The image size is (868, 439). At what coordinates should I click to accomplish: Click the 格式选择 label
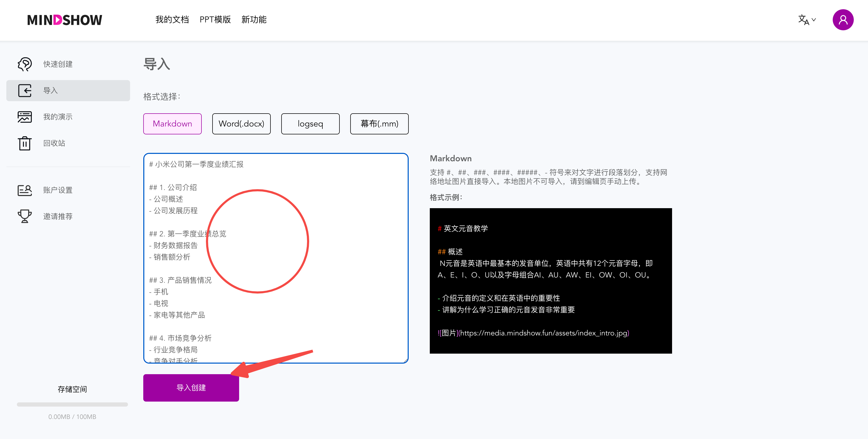(162, 97)
